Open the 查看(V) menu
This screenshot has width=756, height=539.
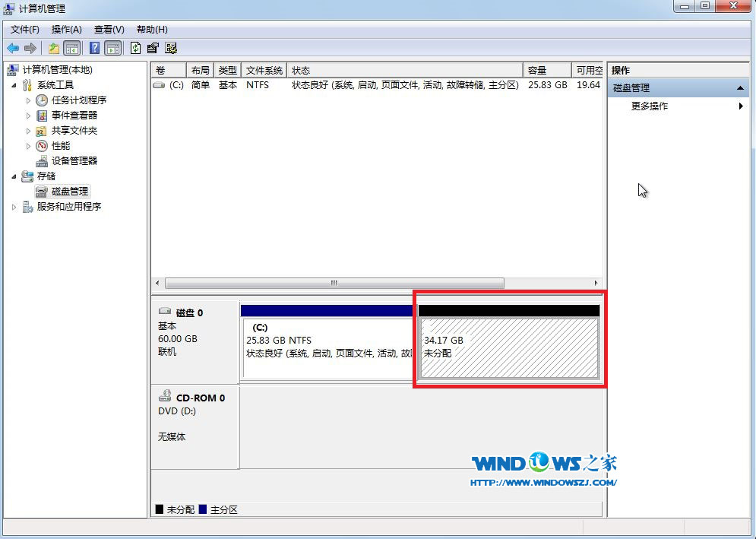(x=109, y=29)
